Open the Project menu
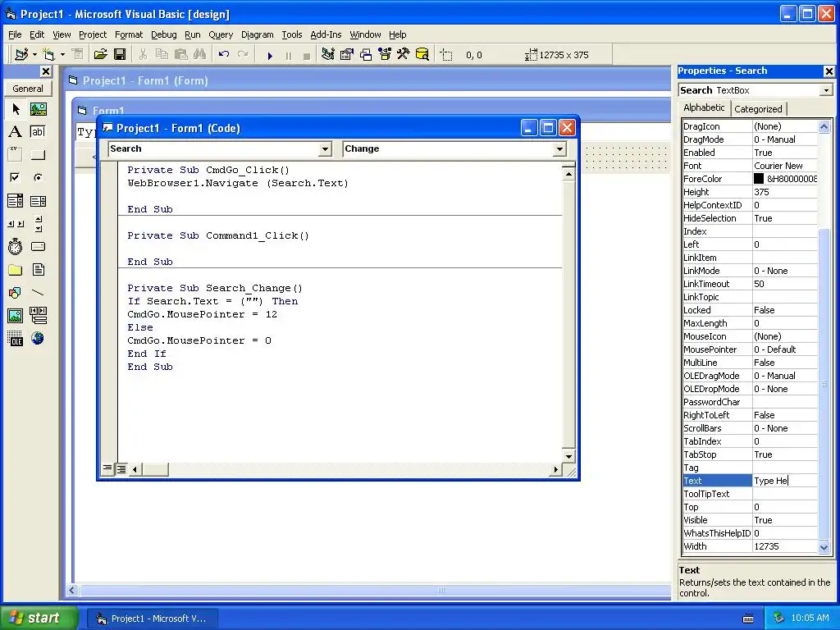The height and width of the screenshot is (630, 840). click(93, 34)
